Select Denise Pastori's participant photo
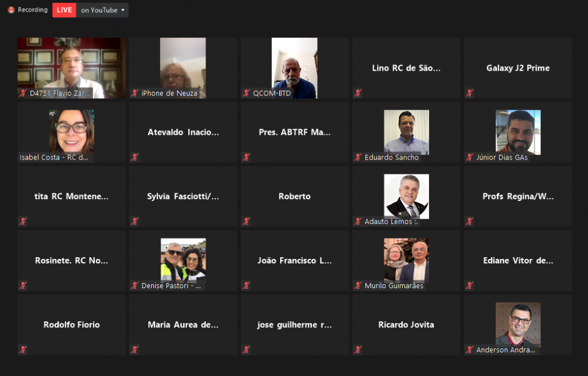The height and width of the screenshot is (376, 588). pyautogui.click(x=183, y=260)
